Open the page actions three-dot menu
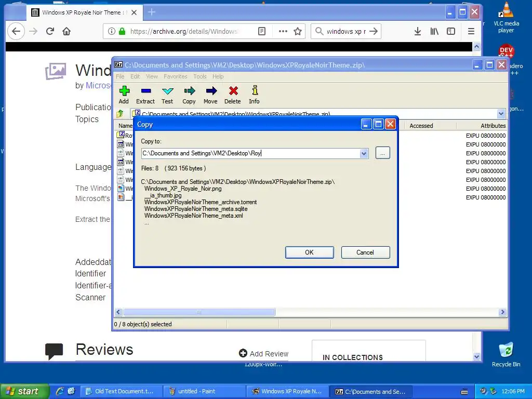Image resolution: width=532 pixels, height=399 pixels. point(283,31)
